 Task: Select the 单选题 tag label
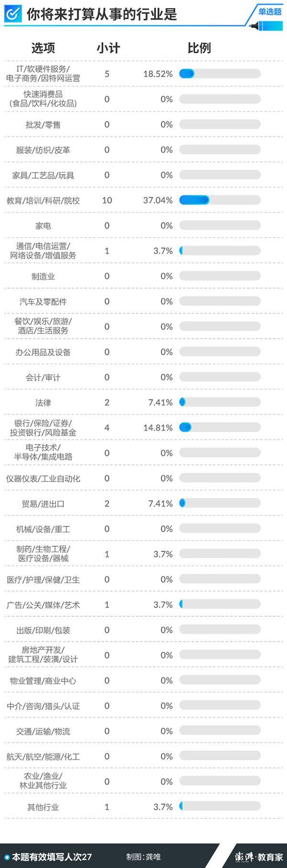(270, 11)
